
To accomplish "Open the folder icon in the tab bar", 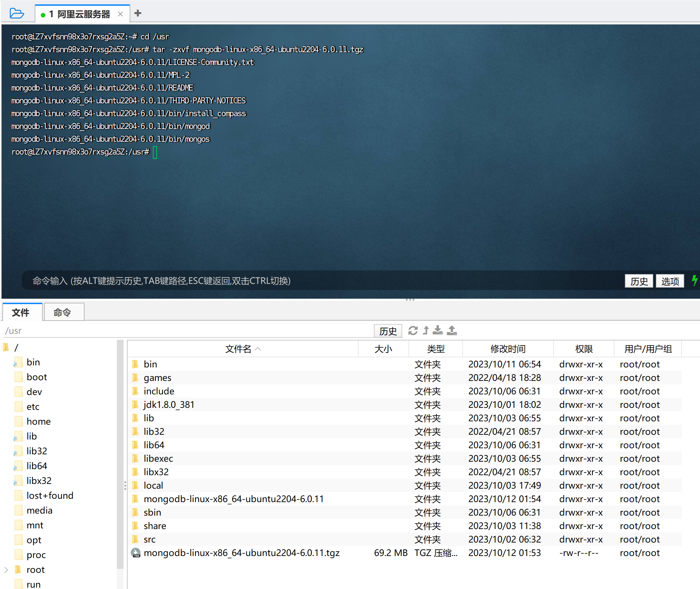I will click(x=17, y=13).
